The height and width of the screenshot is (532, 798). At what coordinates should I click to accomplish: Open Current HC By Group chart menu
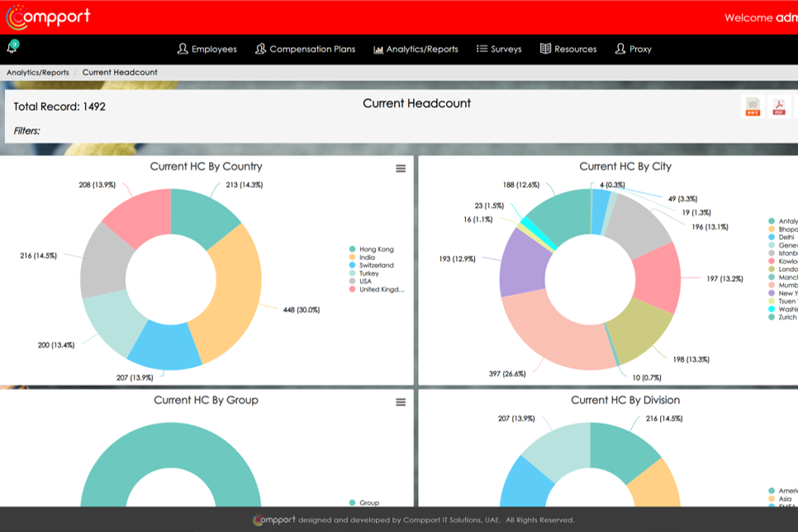pyautogui.click(x=401, y=402)
